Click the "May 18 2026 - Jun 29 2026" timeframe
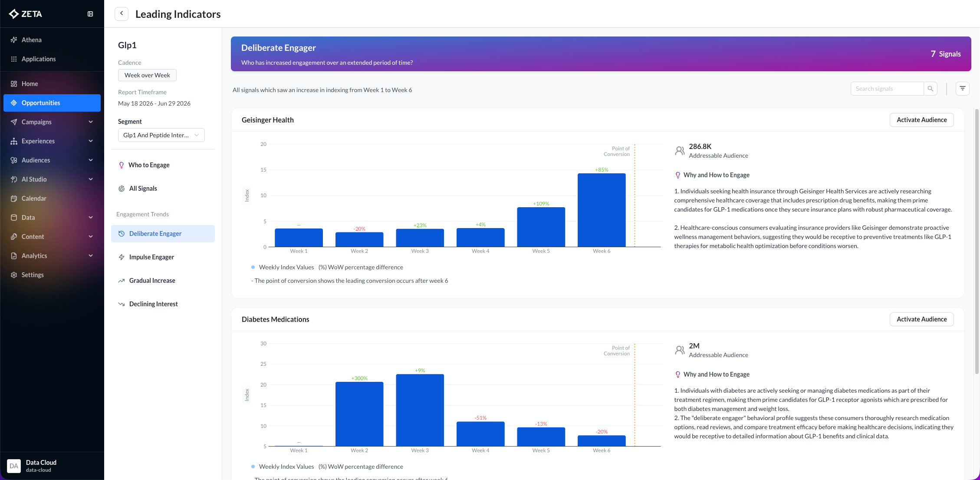 154,103
